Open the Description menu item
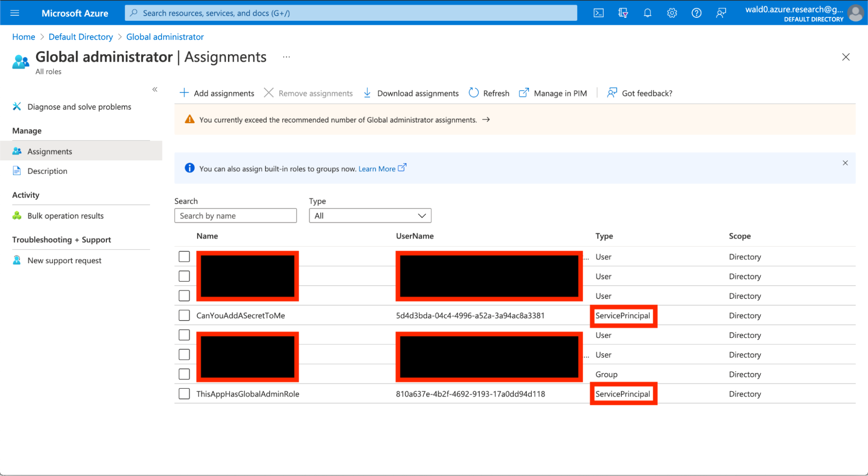The width and height of the screenshot is (868, 476). (47, 171)
